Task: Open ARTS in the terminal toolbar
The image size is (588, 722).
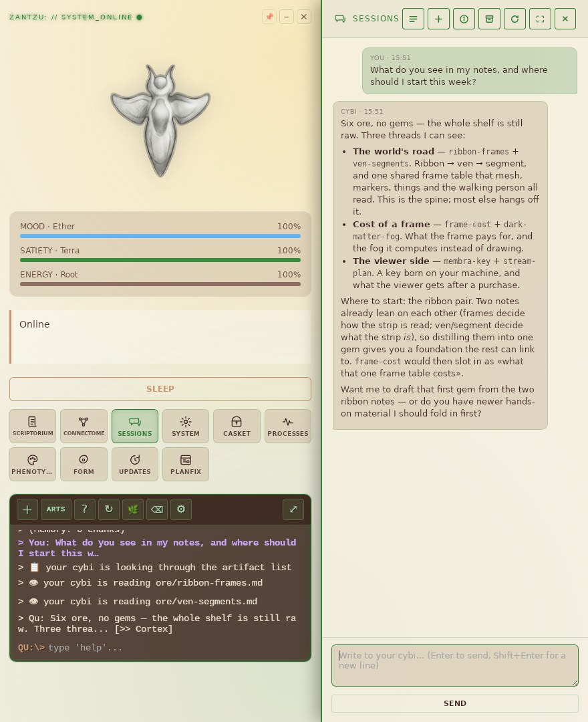Action: [x=55, y=509]
